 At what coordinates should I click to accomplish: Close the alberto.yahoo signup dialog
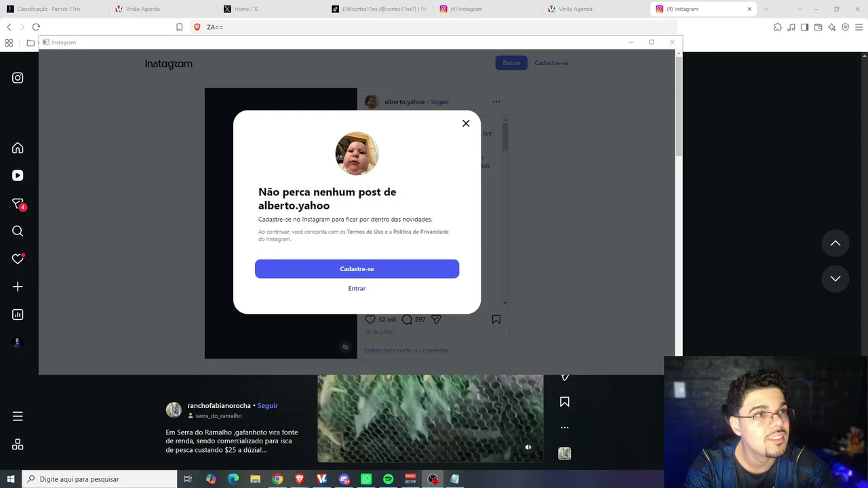[466, 123]
